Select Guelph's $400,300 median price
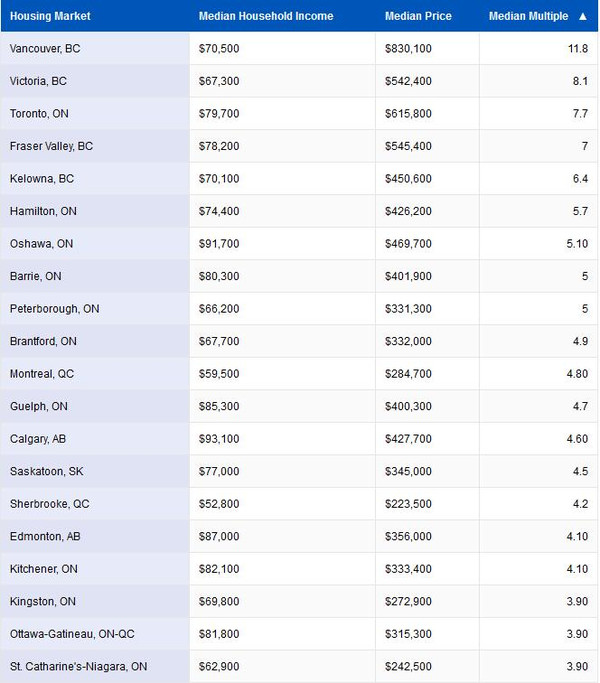600x683 pixels. [x=408, y=406]
